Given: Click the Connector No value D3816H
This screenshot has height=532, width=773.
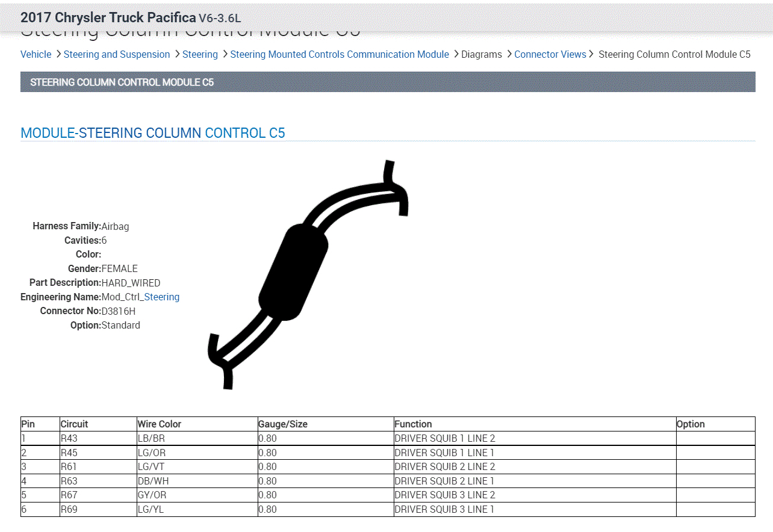Looking at the screenshot, I should point(119,311).
